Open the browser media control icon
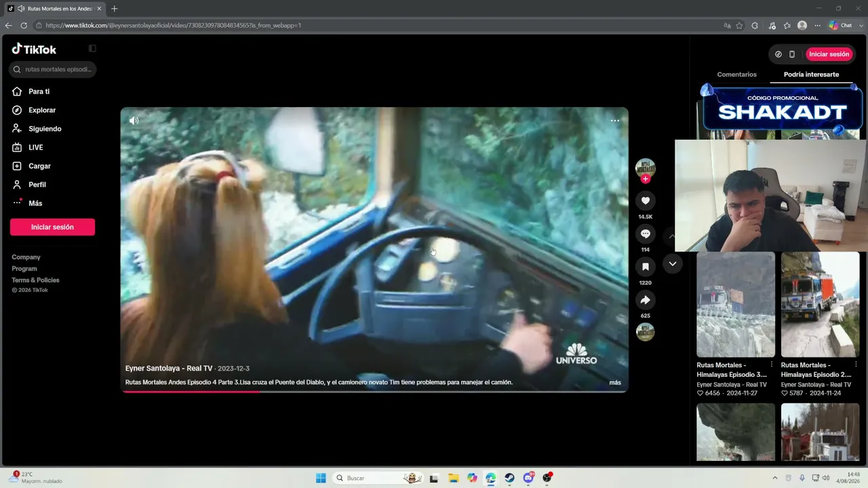The width and height of the screenshot is (868, 488). [772, 26]
